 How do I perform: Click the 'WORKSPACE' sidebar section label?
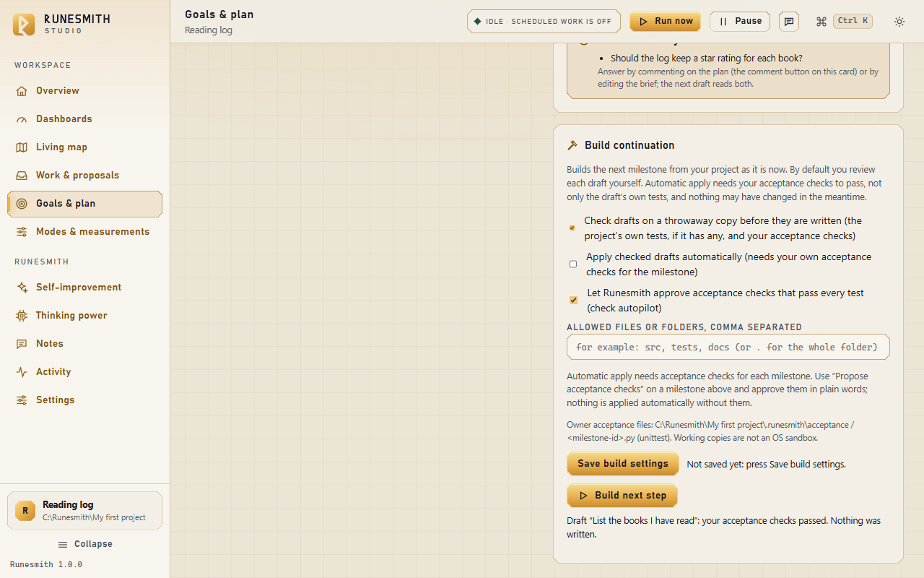click(x=43, y=65)
